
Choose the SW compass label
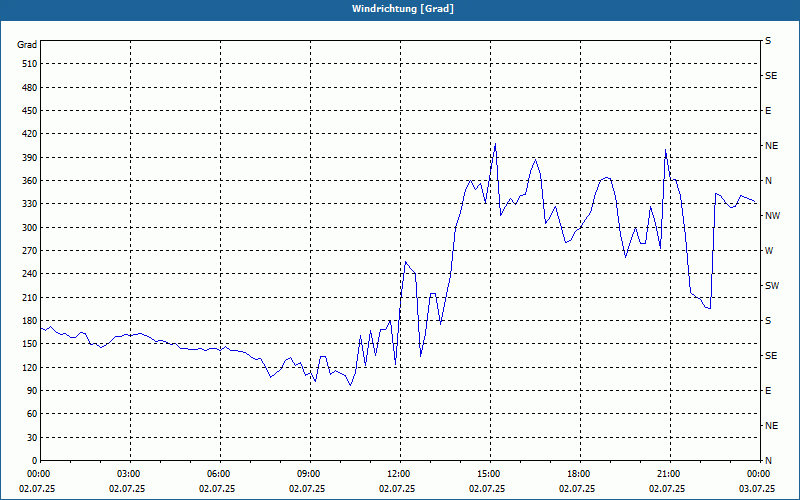pyautogui.click(x=772, y=286)
